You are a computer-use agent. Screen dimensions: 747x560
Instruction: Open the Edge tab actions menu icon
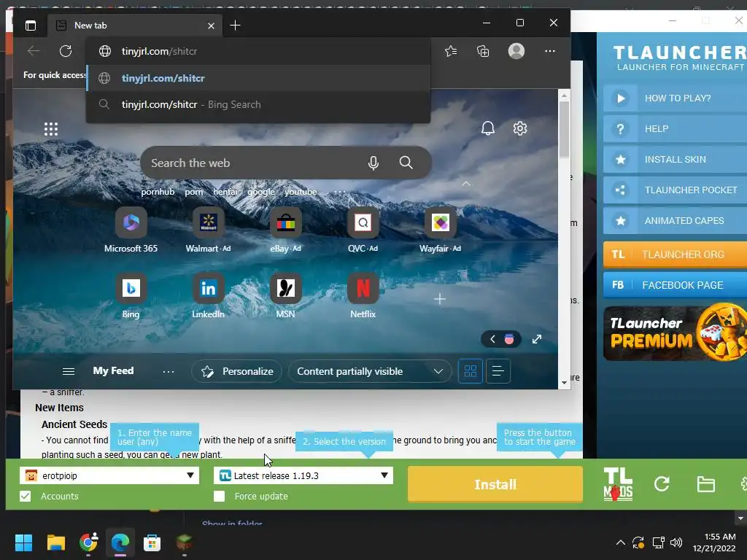pyautogui.click(x=31, y=26)
